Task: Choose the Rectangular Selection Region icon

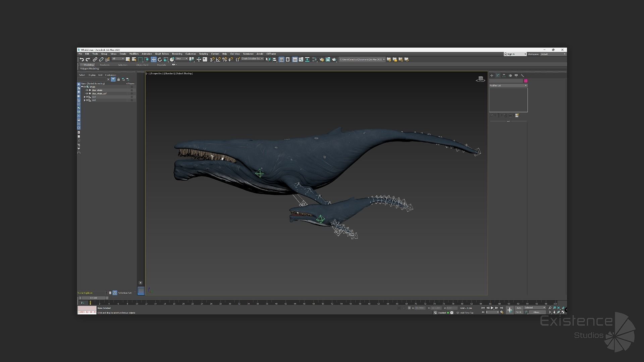Action: coord(140,59)
